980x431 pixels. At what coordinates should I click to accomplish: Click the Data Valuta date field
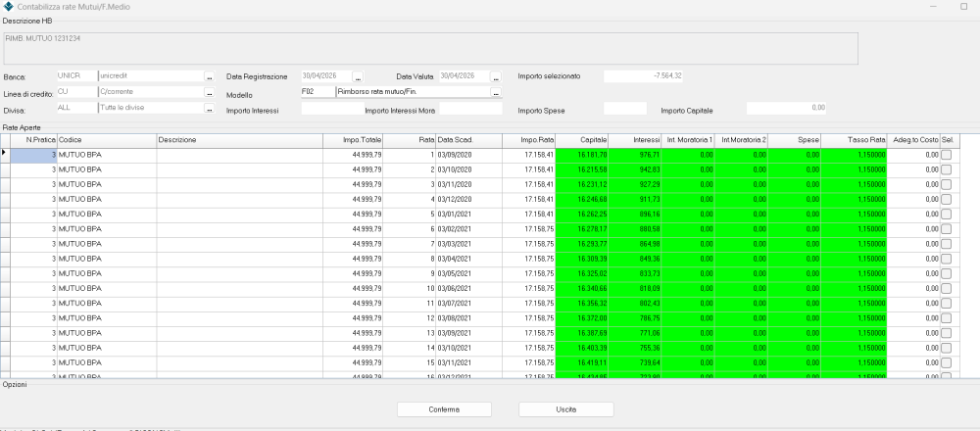tap(465, 76)
